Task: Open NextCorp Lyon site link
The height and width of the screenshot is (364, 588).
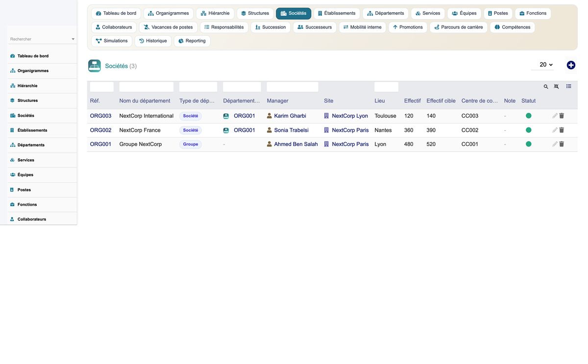Action: 350,116
